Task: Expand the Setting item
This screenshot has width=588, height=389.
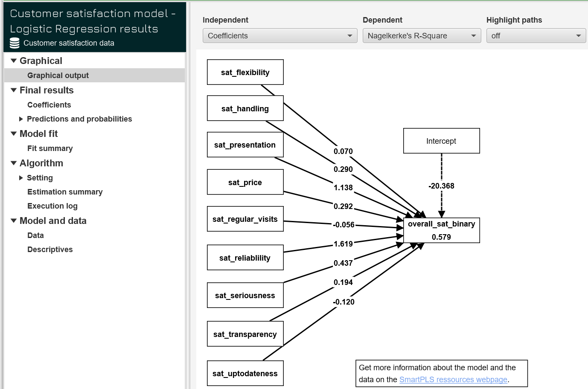Action: coord(21,178)
